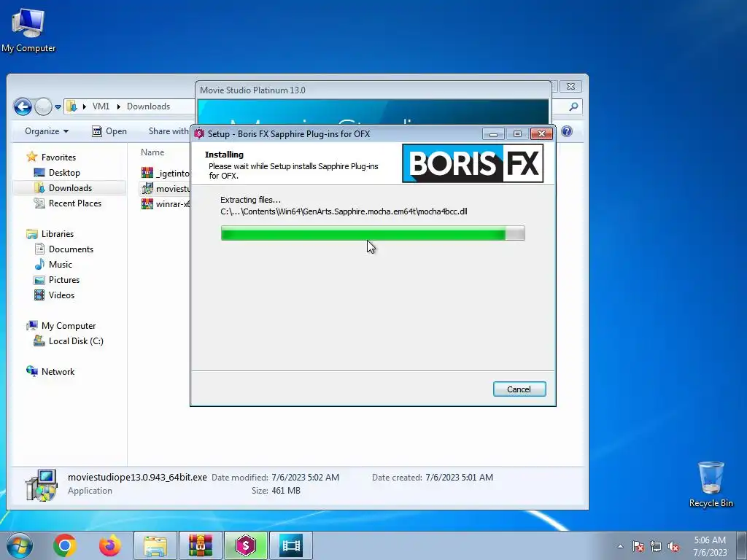Click the Name column header

(152, 152)
